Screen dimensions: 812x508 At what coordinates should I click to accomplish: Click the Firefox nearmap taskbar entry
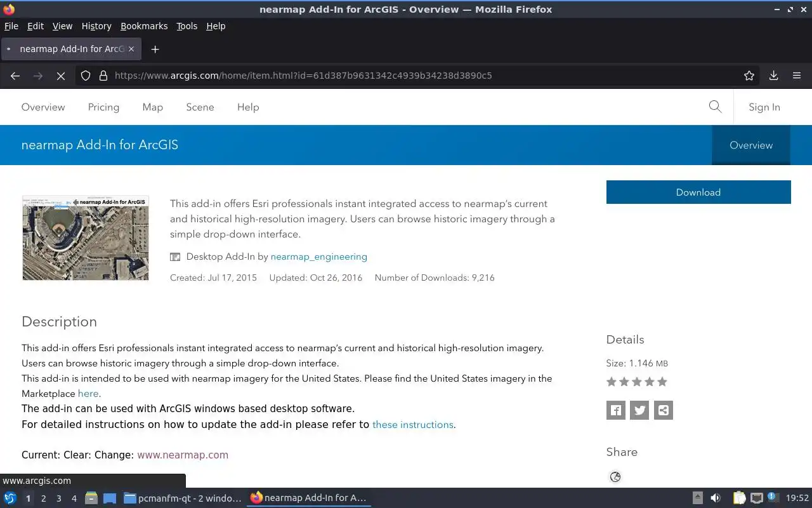click(x=309, y=498)
